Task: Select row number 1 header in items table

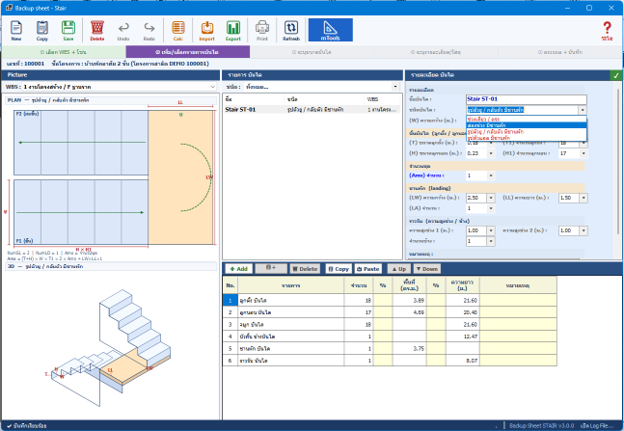Action: click(x=230, y=300)
